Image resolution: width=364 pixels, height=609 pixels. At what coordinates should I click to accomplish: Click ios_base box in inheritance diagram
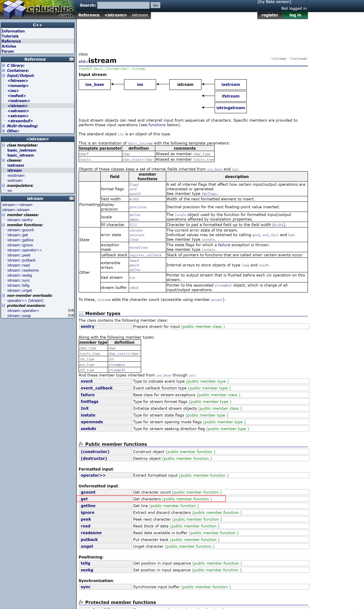pyautogui.click(x=95, y=84)
